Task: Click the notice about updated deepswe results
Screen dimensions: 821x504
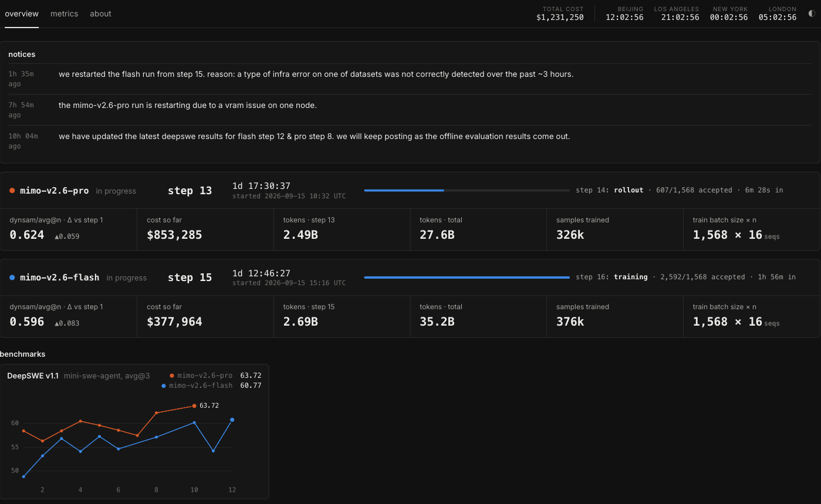Action: tap(315, 137)
